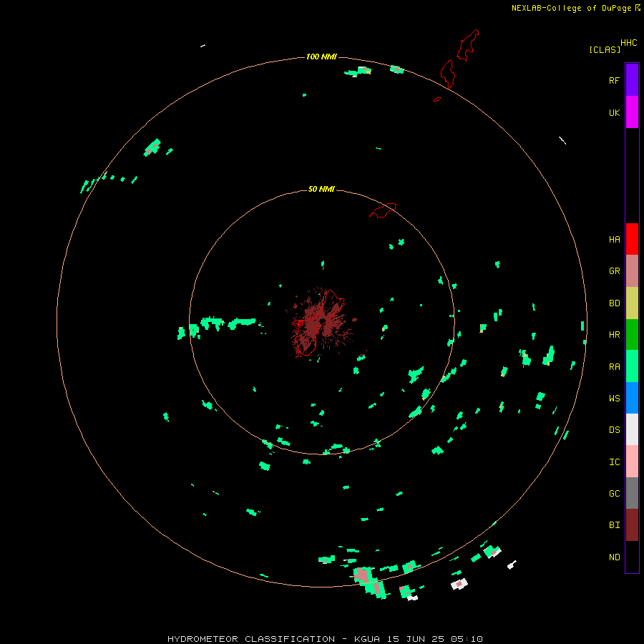The image size is (644, 644).
Task: Click the RF legend label
Action: point(614,80)
